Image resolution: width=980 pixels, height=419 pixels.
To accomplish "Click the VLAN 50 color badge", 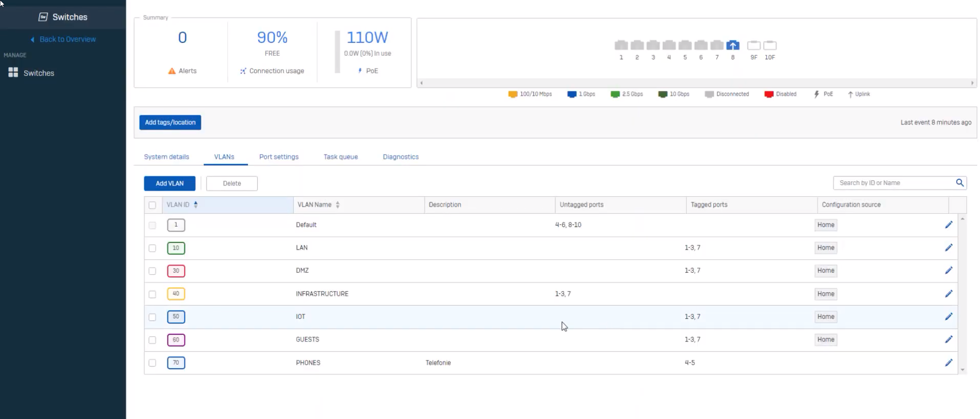I will 176,317.
